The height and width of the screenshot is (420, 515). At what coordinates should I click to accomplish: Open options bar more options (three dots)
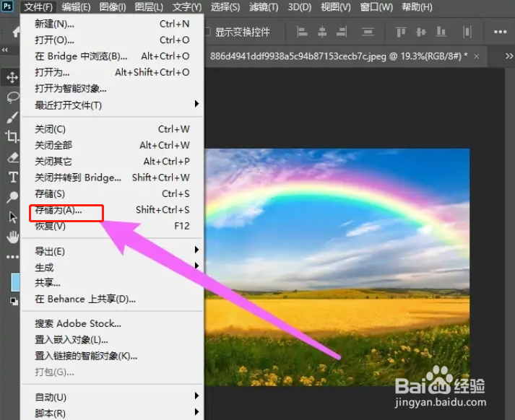[500, 32]
